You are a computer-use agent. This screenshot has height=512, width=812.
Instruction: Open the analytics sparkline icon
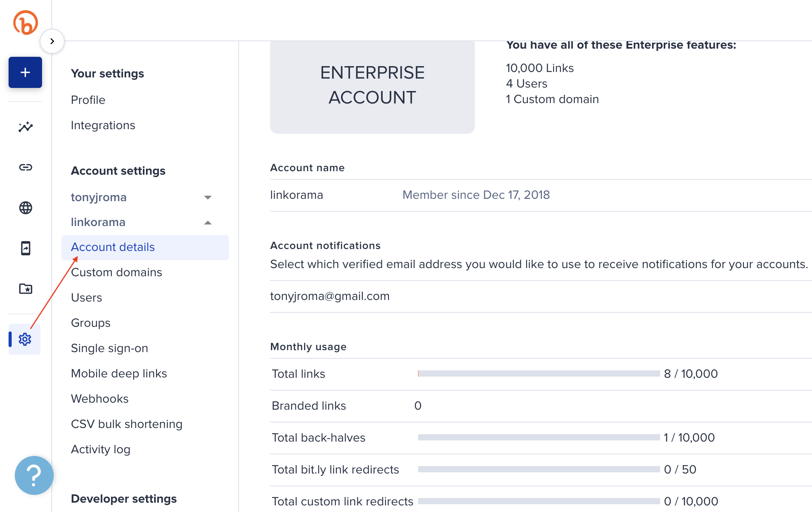coord(26,127)
